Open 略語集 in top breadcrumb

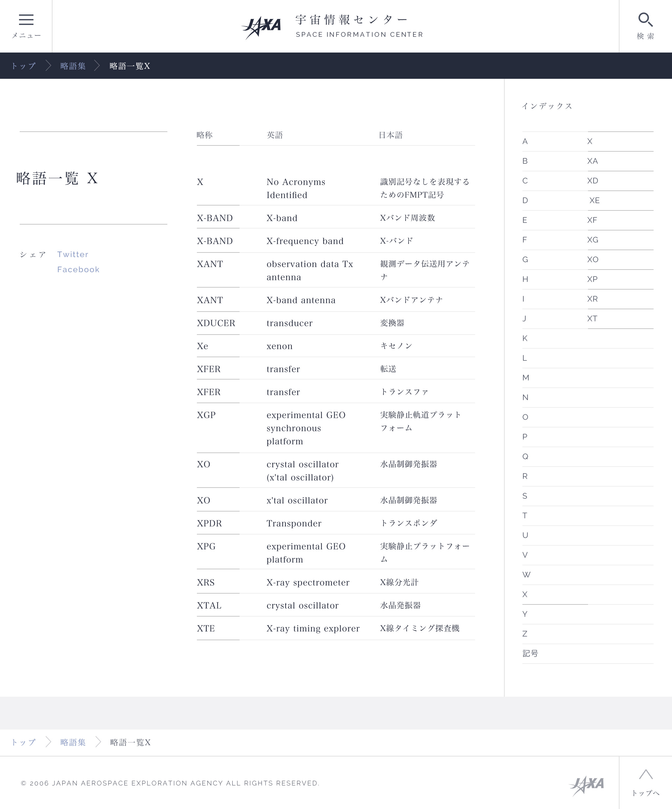pyautogui.click(x=73, y=66)
